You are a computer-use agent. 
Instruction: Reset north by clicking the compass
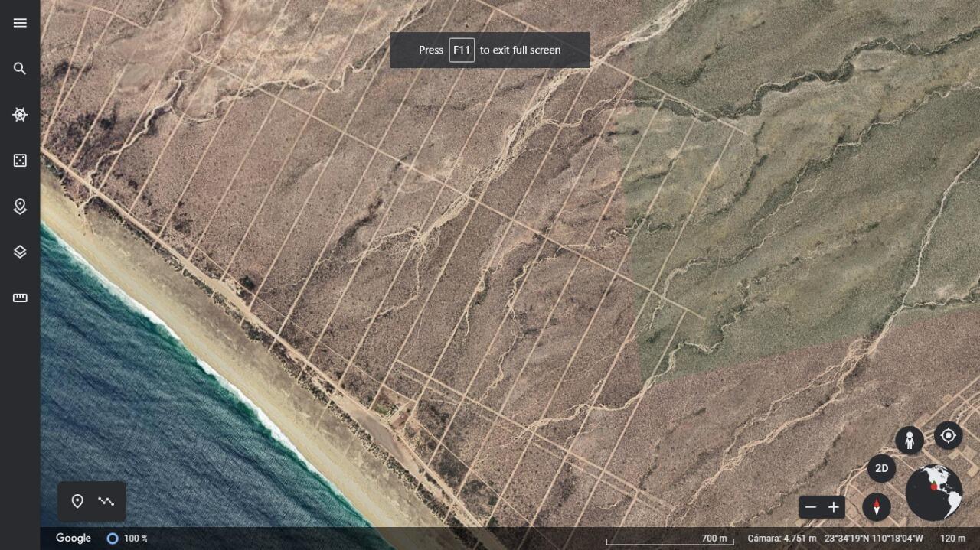(x=876, y=506)
